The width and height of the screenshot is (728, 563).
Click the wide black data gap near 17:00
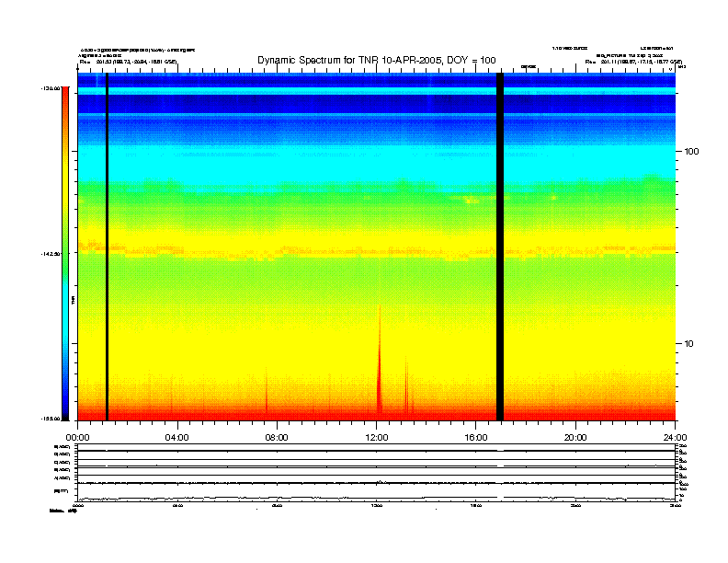coord(500,247)
